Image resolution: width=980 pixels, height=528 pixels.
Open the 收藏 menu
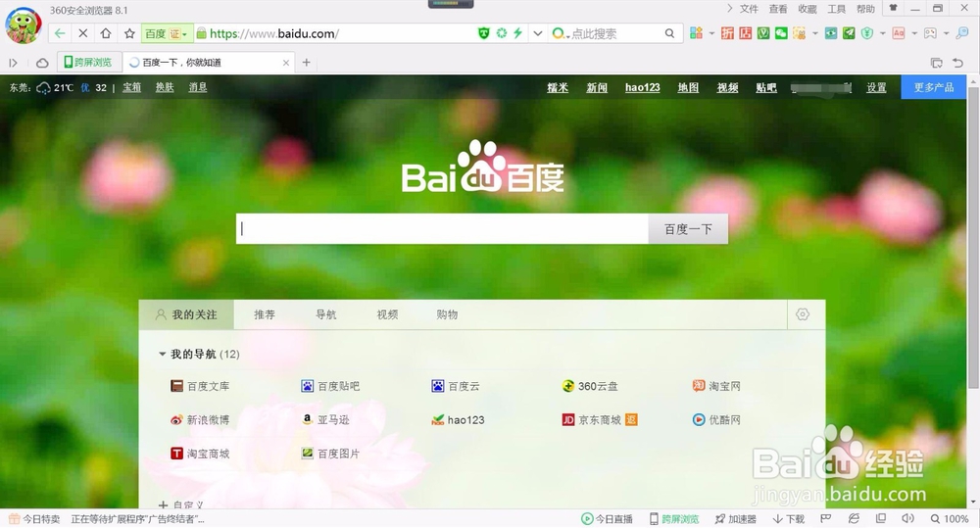point(808,9)
